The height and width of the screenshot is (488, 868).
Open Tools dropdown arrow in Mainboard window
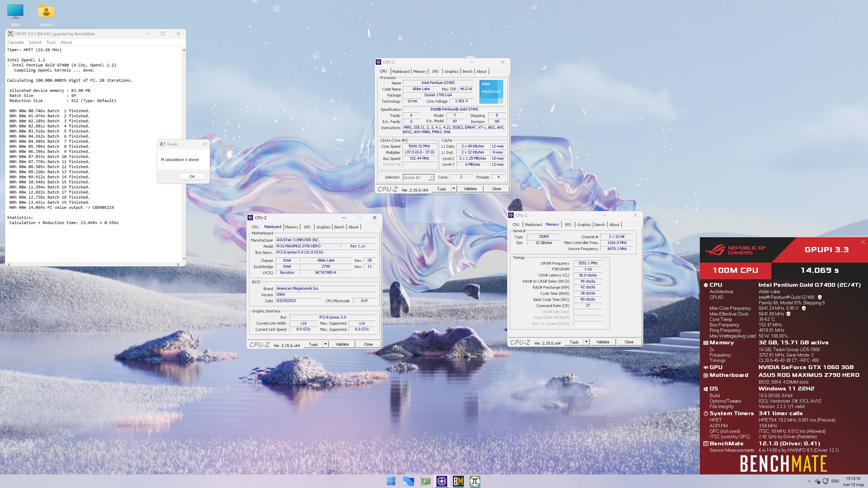click(x=325, y=344)
